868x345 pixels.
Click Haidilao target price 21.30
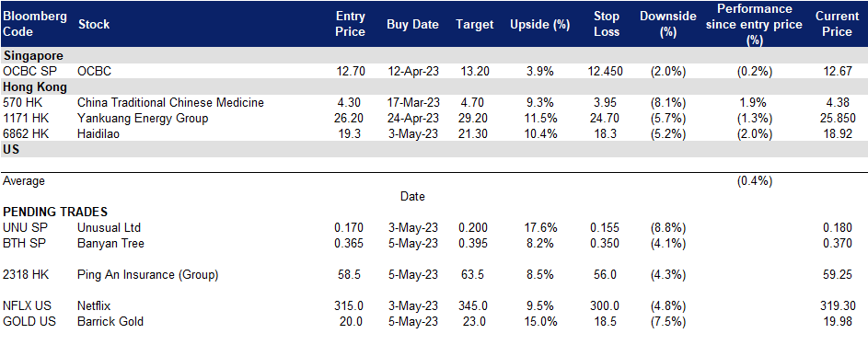tap(475, 133)
